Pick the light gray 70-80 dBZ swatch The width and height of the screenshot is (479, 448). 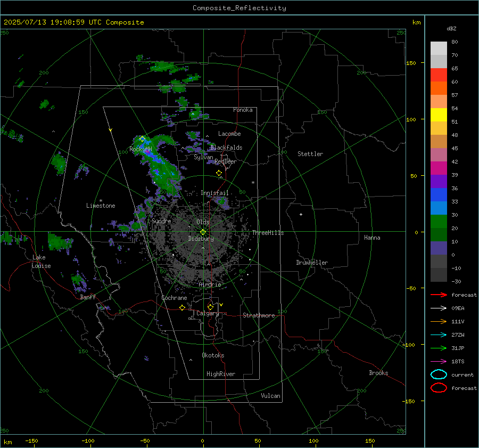[x=439, y=48]
